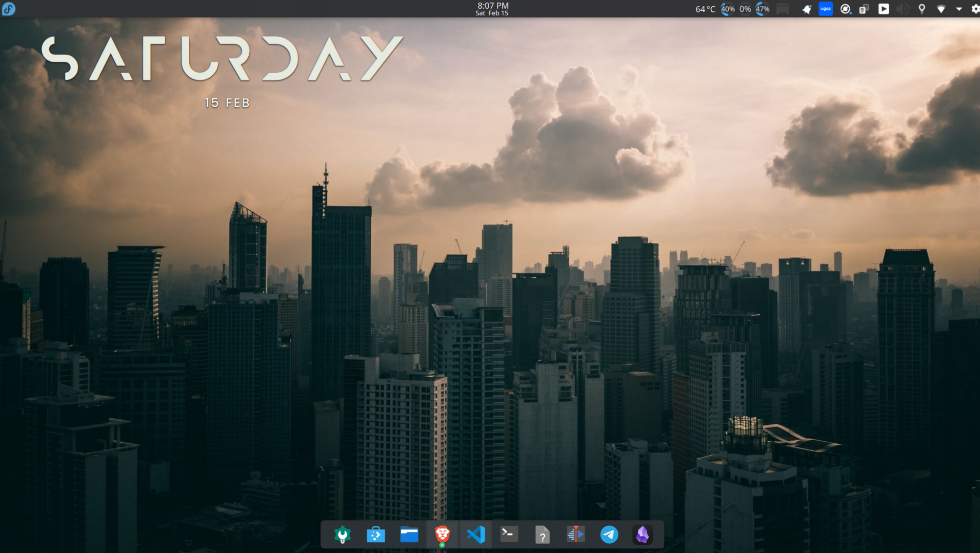Open the Wi-Fi network tray icon
The width and height of the screenshot is (980, 553).
point(941,9)
